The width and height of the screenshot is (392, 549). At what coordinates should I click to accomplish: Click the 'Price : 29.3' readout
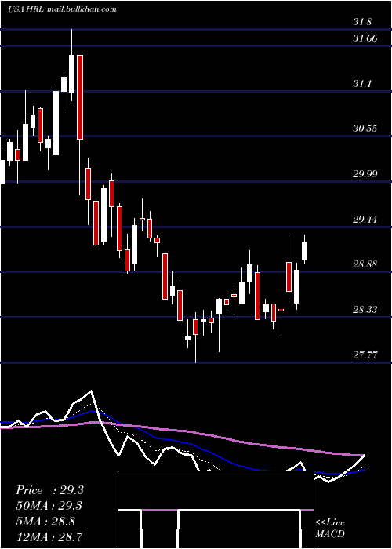49,490
